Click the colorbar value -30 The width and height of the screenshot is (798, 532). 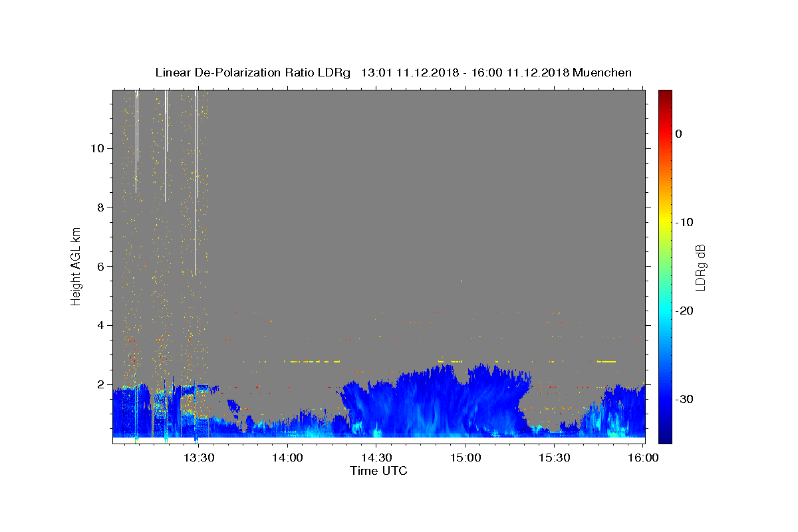pyautogui.click(x=685, y=399)
